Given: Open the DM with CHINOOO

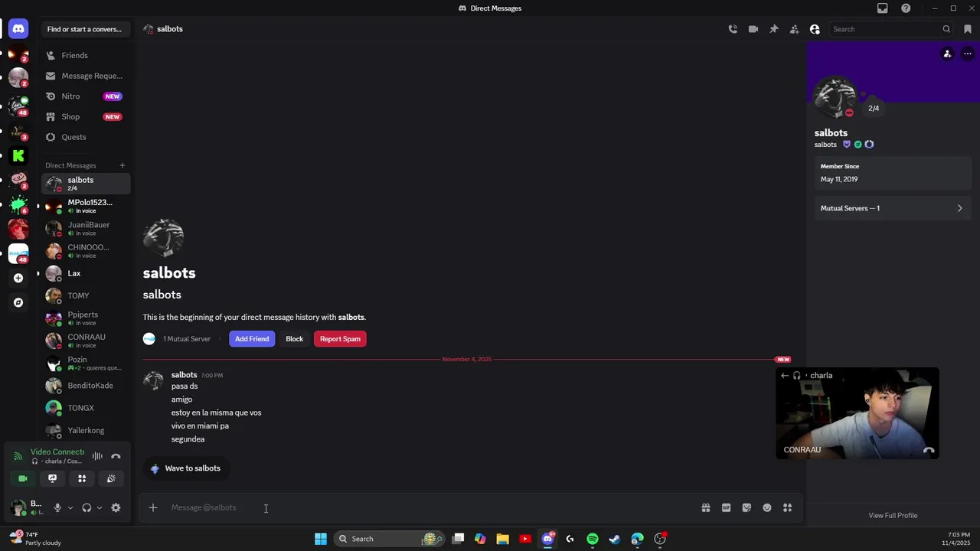Looking at the screenshot, I should point(86,251).
